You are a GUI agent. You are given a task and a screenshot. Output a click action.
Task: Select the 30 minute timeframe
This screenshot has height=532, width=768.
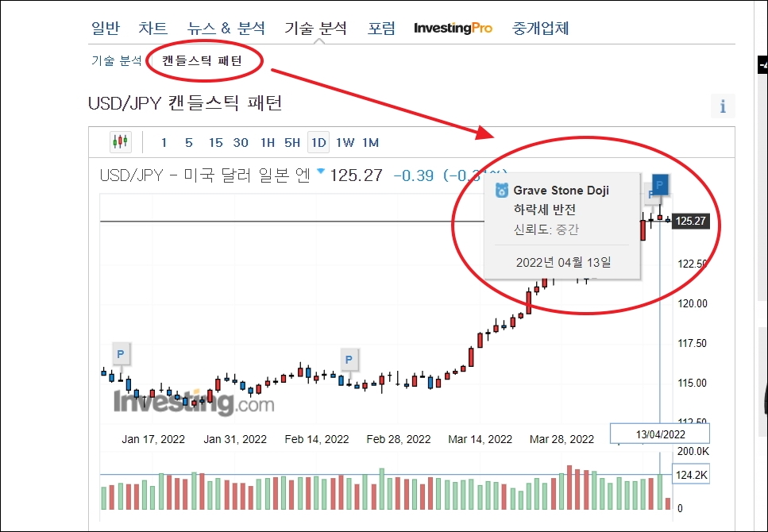241,143
